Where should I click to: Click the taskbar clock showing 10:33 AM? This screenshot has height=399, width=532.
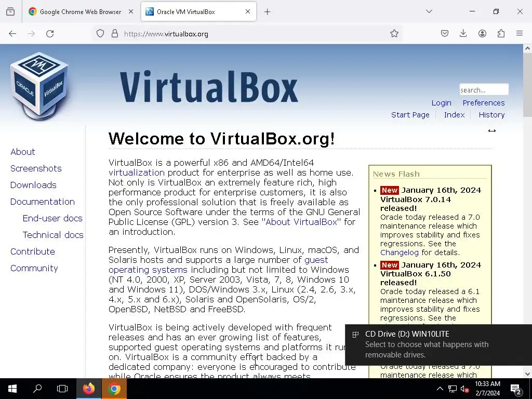[x=487, y=389]
